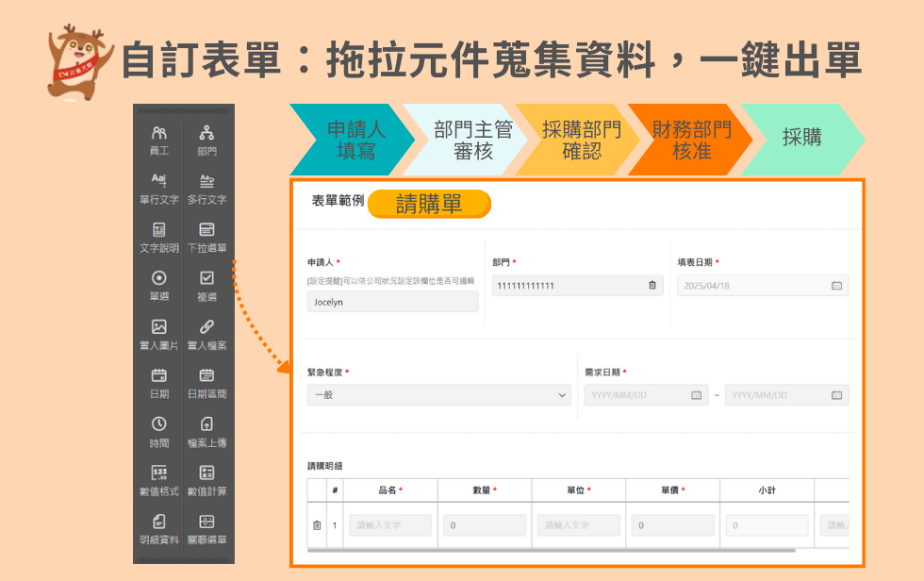Click the 單價 input in row 1

pos(673,525)
